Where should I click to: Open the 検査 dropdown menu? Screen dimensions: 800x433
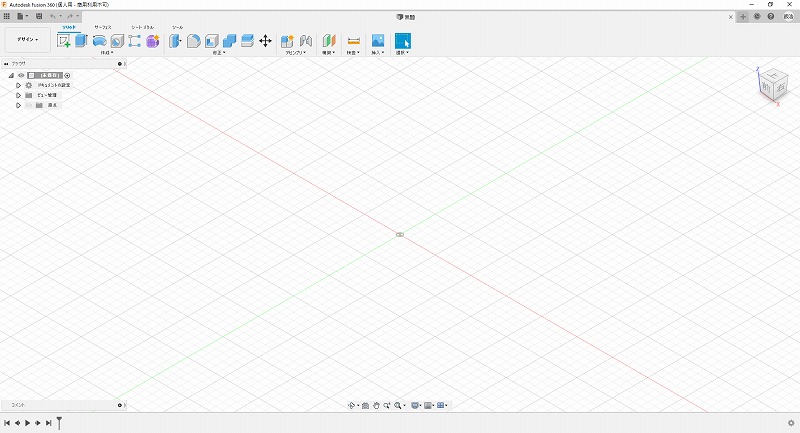[x=353, y=53]
